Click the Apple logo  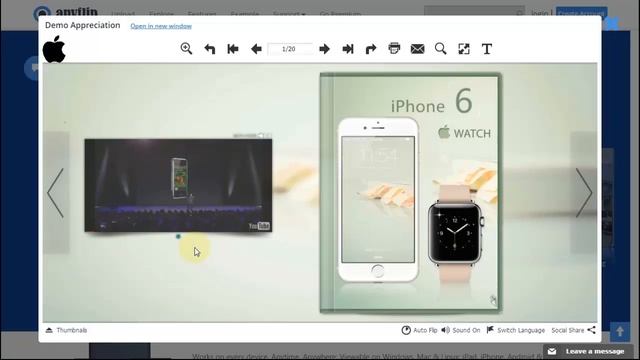[x=54, y=49]
